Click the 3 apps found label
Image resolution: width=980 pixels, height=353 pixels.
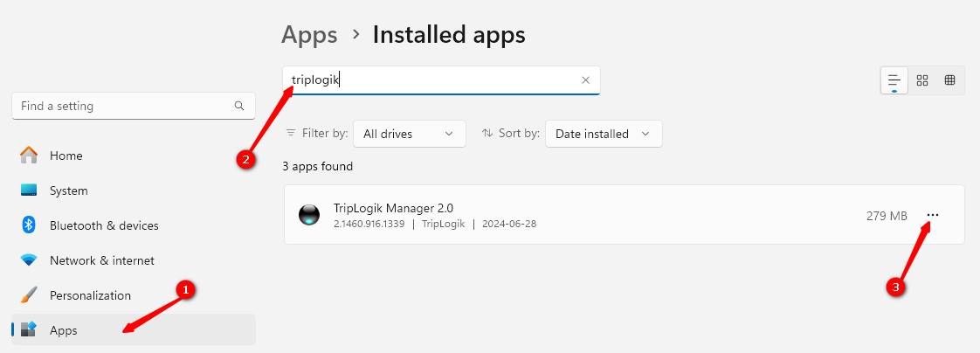pos(318,167)
